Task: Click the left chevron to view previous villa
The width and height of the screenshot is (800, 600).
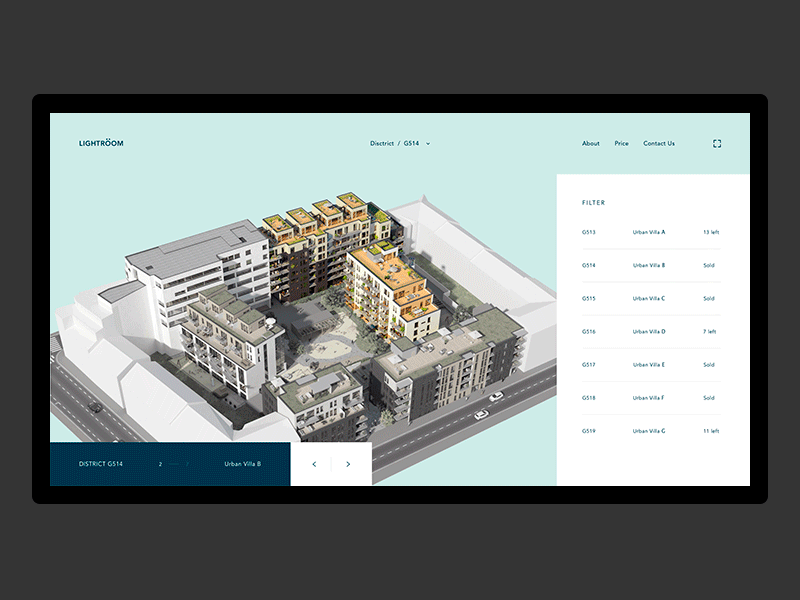Action: (x=313, y=464)
